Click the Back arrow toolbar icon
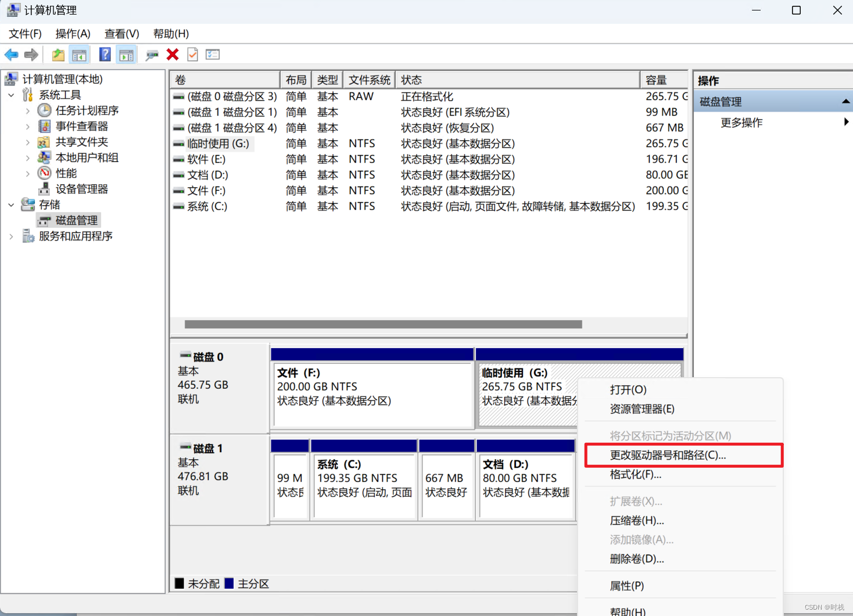The image size is (853, 616). 11,55
